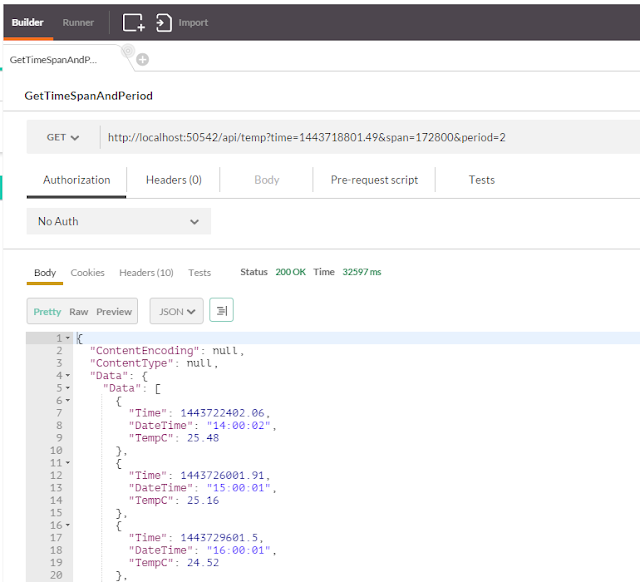The image size is (640, 582).
Task: Open response Headers (10) tab
Action: tap(146, 272)
